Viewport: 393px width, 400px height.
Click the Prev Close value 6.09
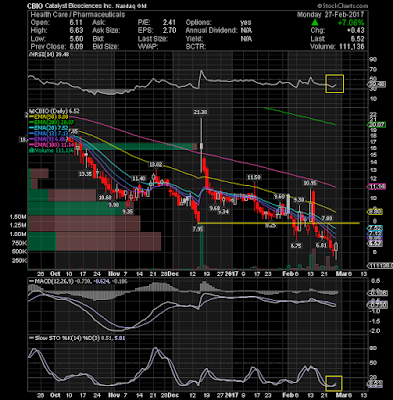tap(76, 47)
